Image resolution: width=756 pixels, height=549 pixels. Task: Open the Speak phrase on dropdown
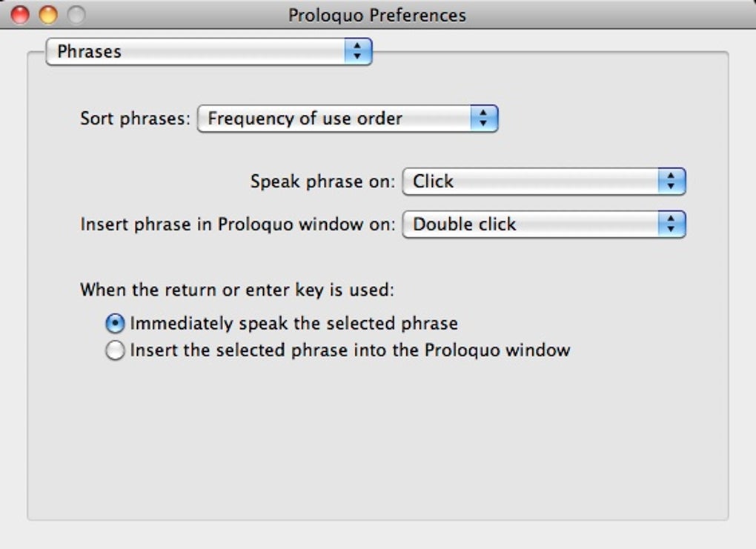coord(532,182)
